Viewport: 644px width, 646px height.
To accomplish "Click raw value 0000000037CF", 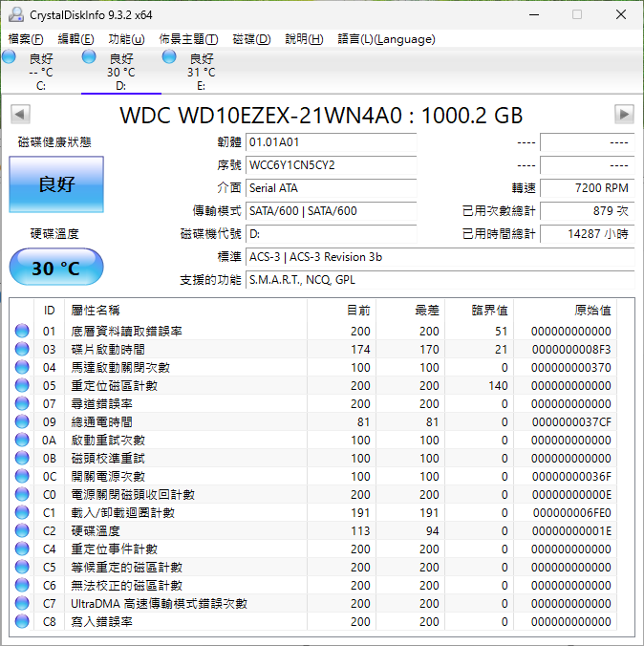I will [x=571, y=421].
